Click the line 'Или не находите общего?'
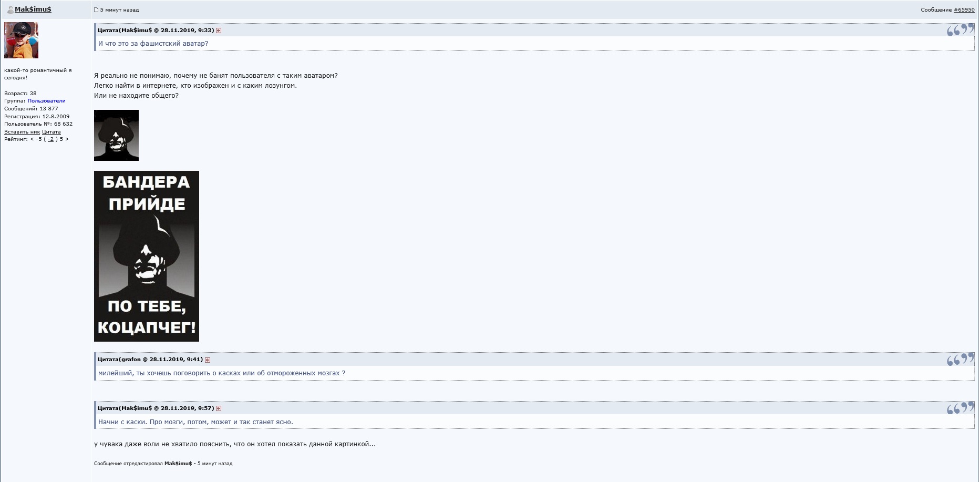 tap(136, 96)
